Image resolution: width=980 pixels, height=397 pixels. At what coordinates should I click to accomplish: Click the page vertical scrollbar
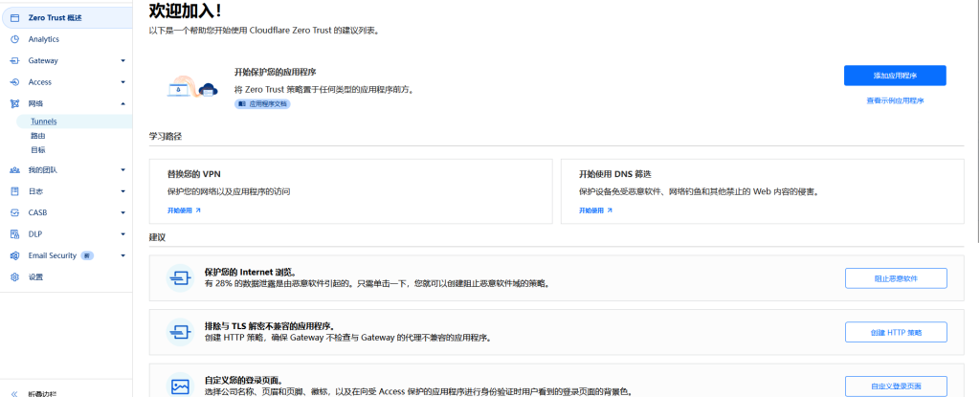tap(976, 121)
